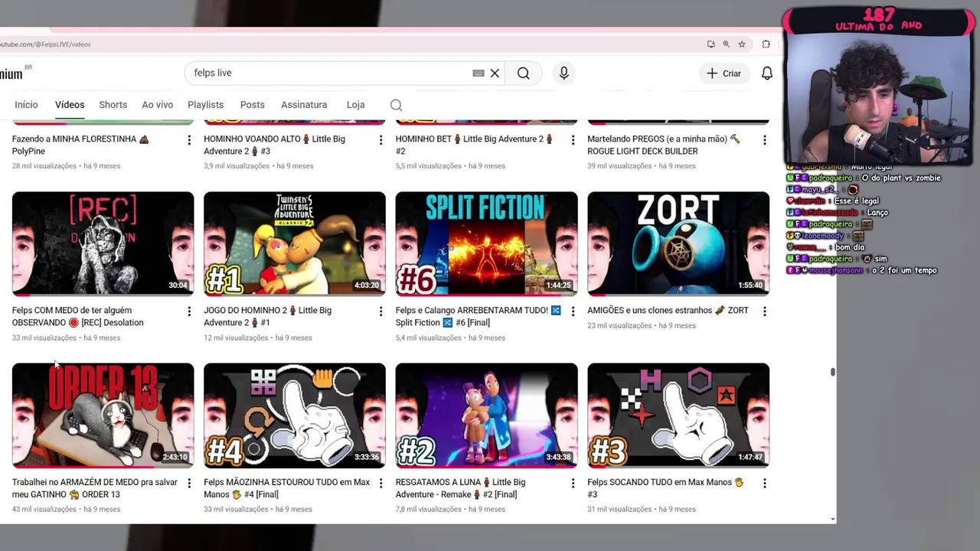
Task: Open browser extensions puzzle icon
Action: point(766,44)
